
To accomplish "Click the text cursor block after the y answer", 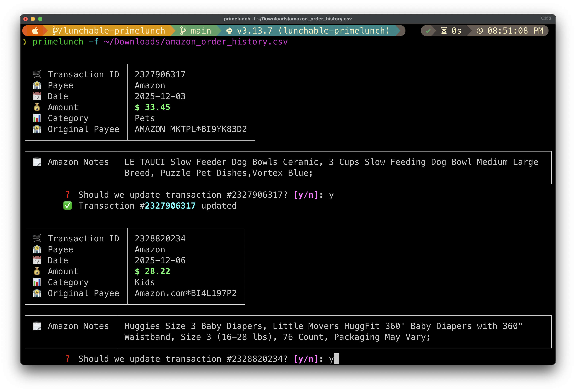I will pos(336,359).
